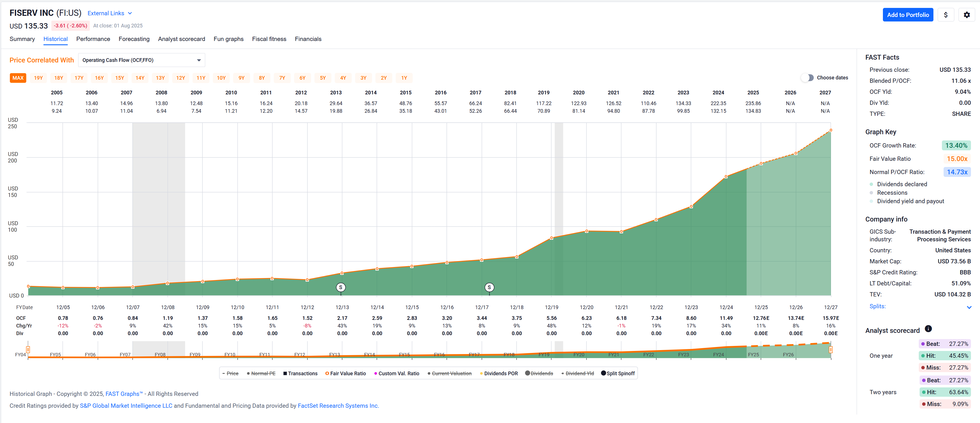Click the 11.49 OCF value for 12/24
980x423 pixels.
[726, 318]
